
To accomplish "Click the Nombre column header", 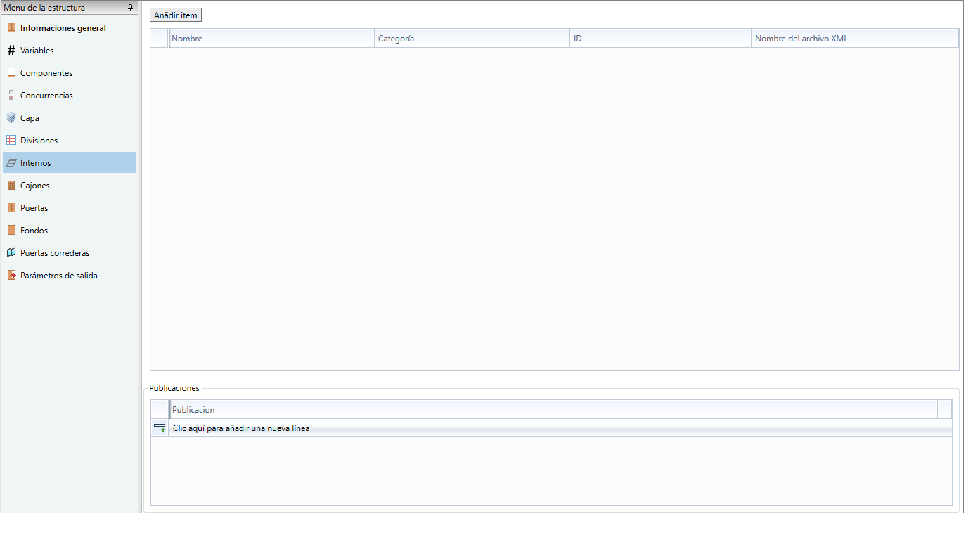I will pos(271,39).
